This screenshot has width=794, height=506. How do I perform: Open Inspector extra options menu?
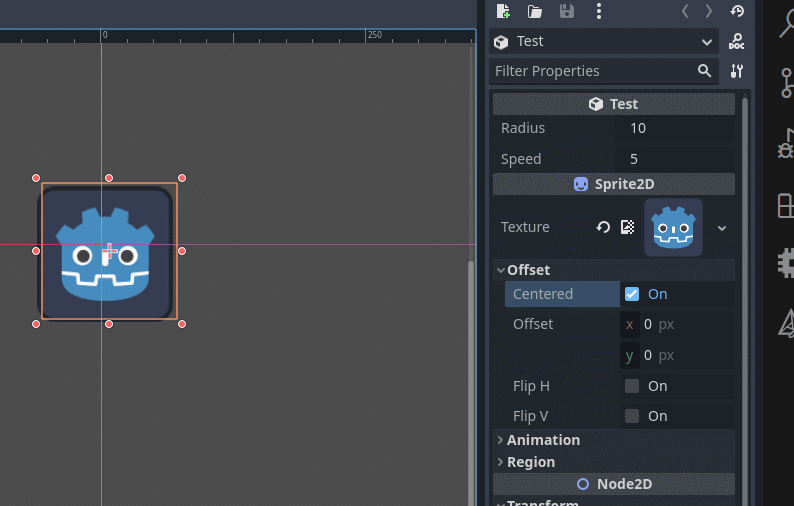pyautogui.click(x=599, y=11)
